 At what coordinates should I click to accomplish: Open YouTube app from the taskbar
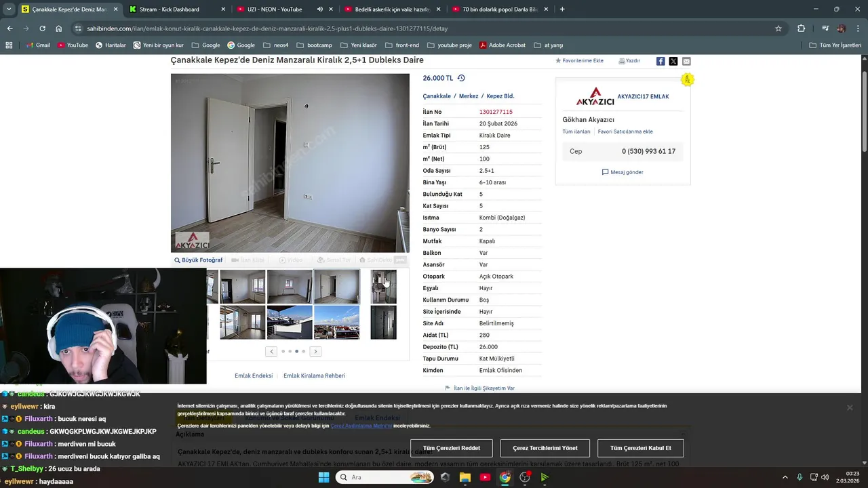tap(485, 477)
